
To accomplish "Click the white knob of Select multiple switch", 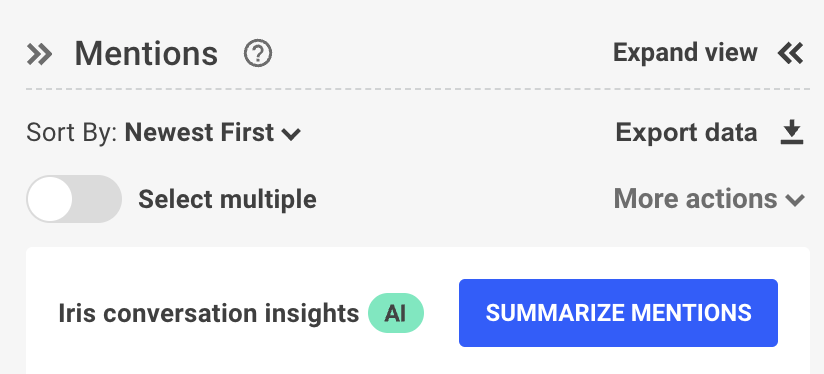I will [x=50, y=199].
